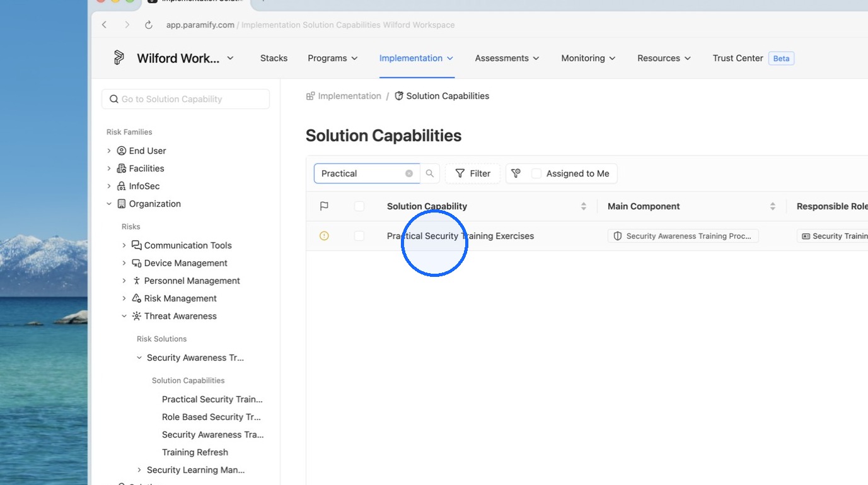This screenshot has width=868, height=485.
Task: Click the Personnel Management person icon
Action: [137, 281]
